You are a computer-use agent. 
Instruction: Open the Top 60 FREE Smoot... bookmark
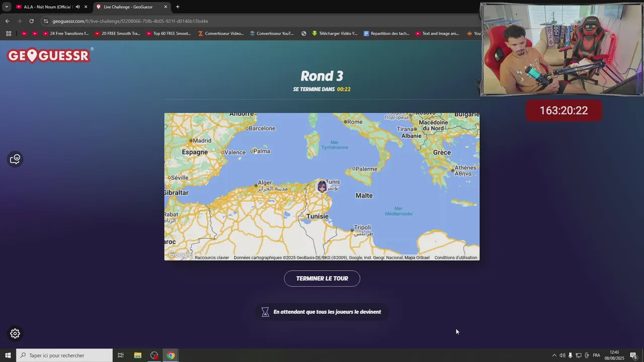tap(169, 34)
